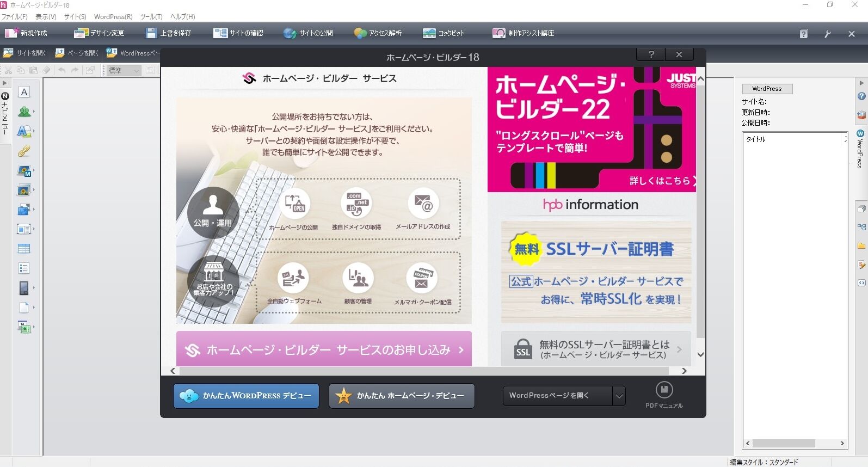Open デザイン変更 design change tool
The height and width of the screenshot is (467, 868).
(x=99, y=33)
